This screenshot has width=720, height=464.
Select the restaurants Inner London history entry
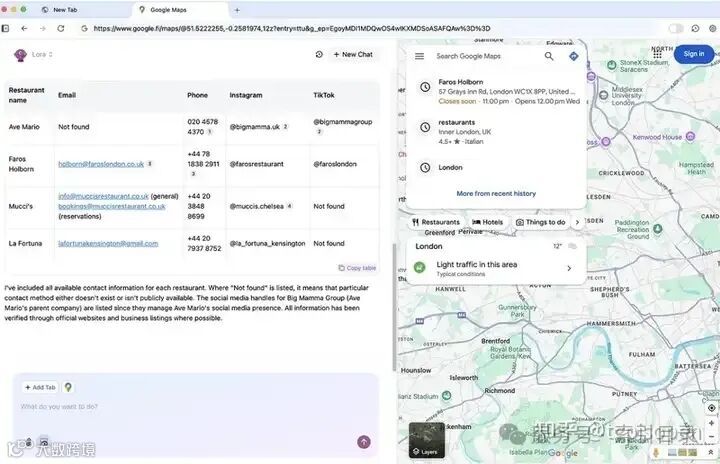pos(496,132)
